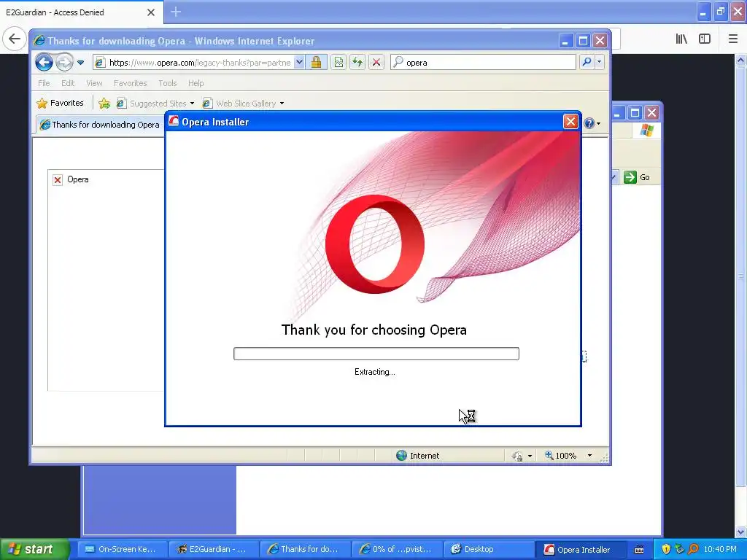The image size is (747, 560).
Task: Click the Favorites star button
Action: click(x=60, y=103)
